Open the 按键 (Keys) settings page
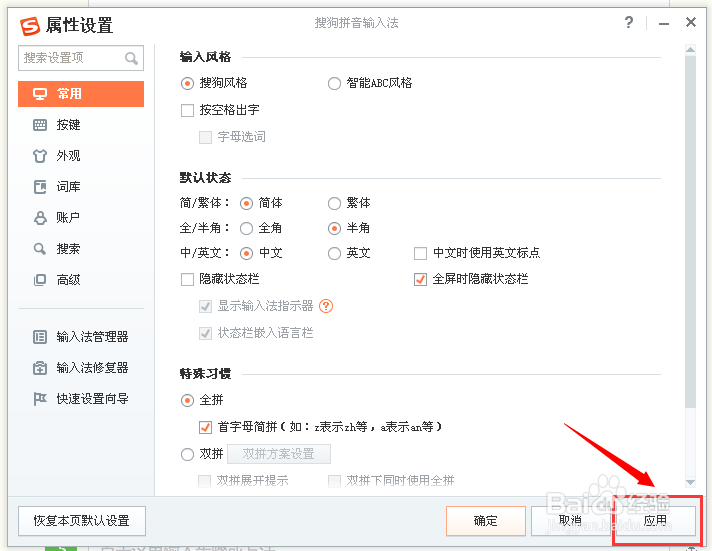 point(68,125)
